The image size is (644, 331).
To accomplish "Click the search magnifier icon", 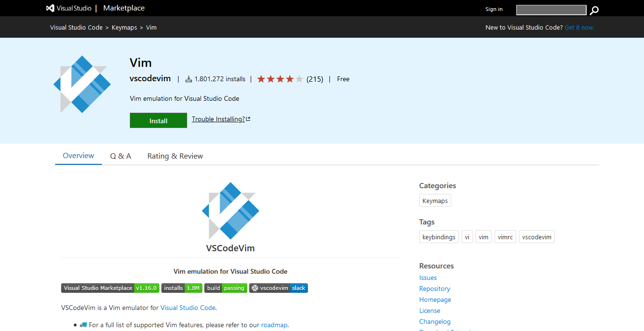I will 593,10.
